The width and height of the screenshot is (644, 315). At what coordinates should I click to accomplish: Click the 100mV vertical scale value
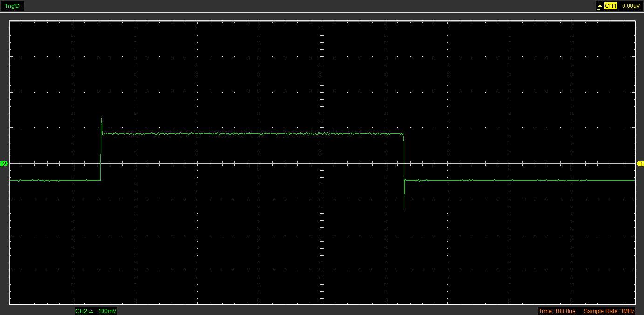[x=107, y=311]
